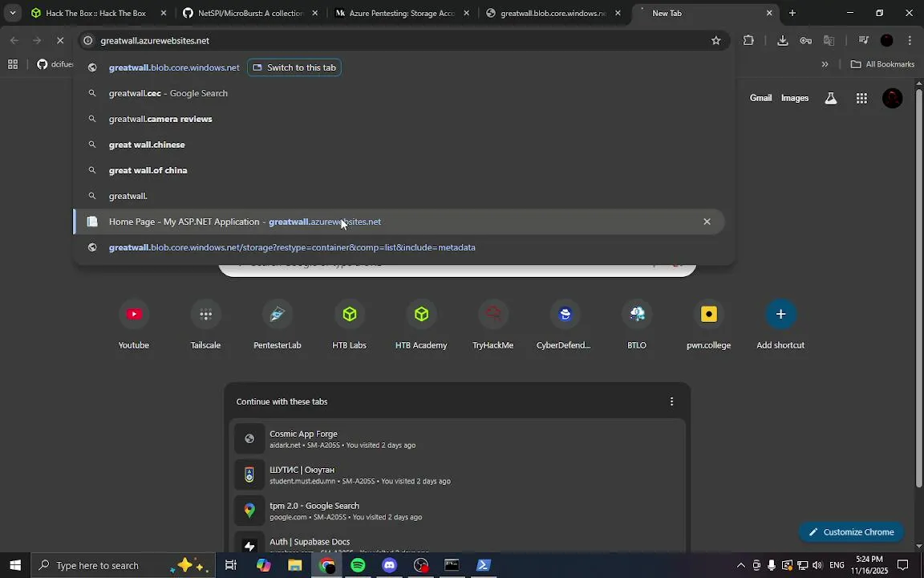Select Home Page - My ASP.NET Application suggestion
The width and height of the screenshot is (924, 578).
(399, 222)
